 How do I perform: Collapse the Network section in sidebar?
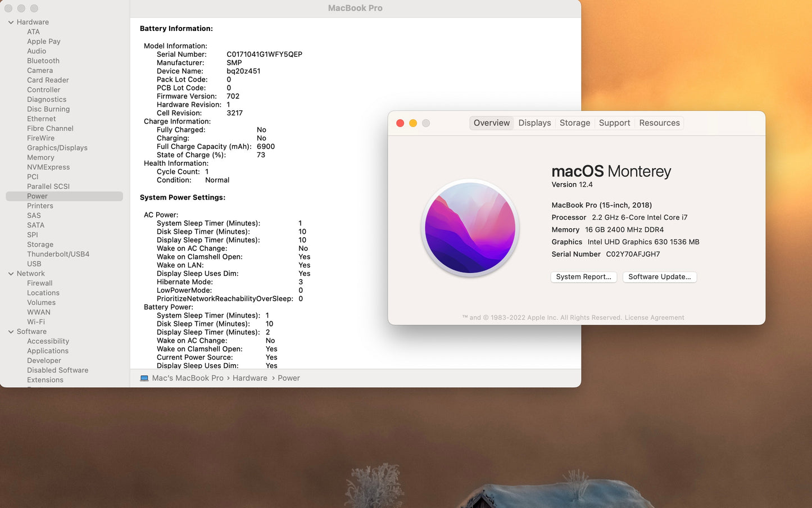coord(10,273)
